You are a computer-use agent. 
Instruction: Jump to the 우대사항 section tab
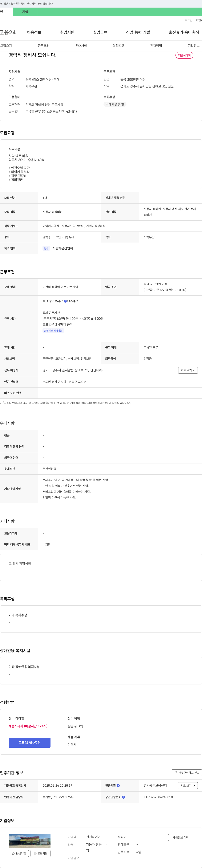tap(81, 45)
